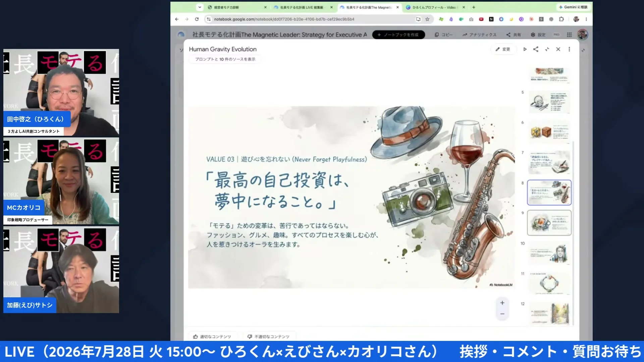
Task: Collapse the slide viewer with shrink icon
Action: click(x=547, y=49)
